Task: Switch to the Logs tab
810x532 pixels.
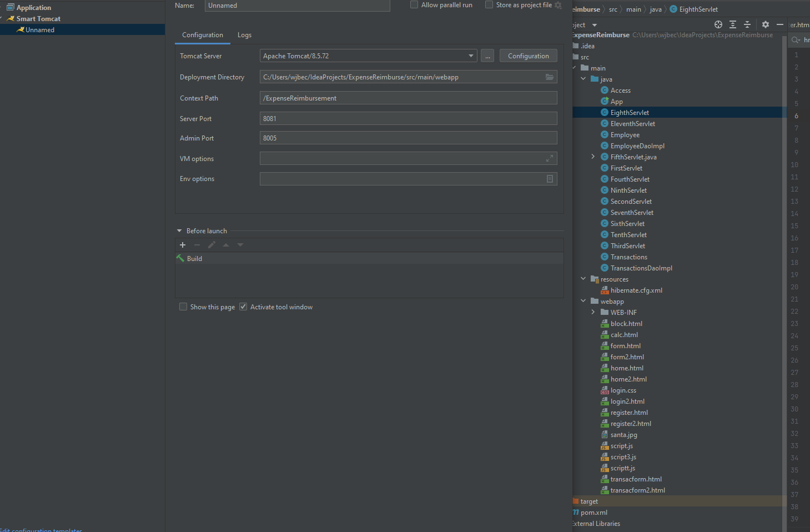Action: tap(244, 34)
